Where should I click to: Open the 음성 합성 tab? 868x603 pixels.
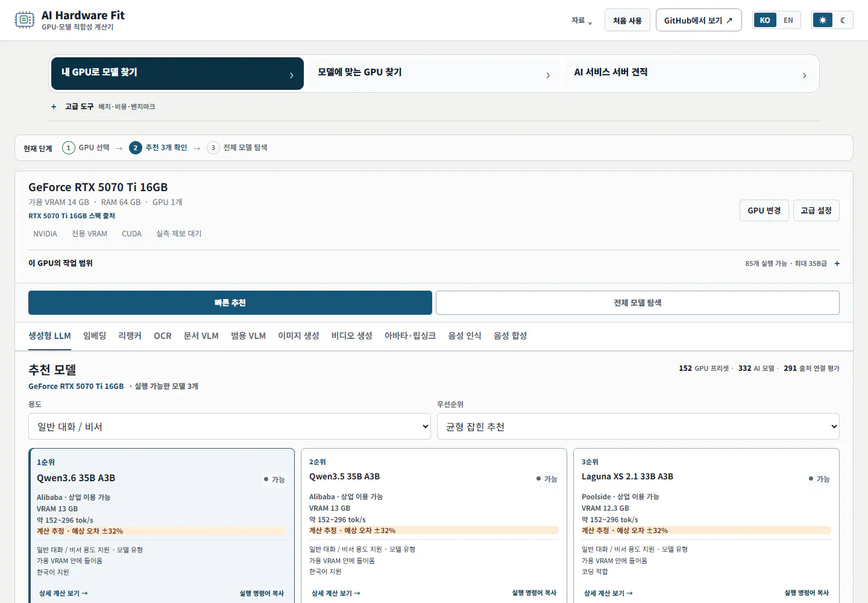(x=511, y=336)
